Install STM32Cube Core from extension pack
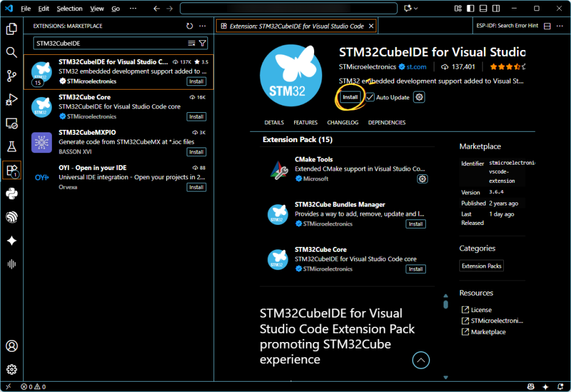 click(x=415, y=269)
